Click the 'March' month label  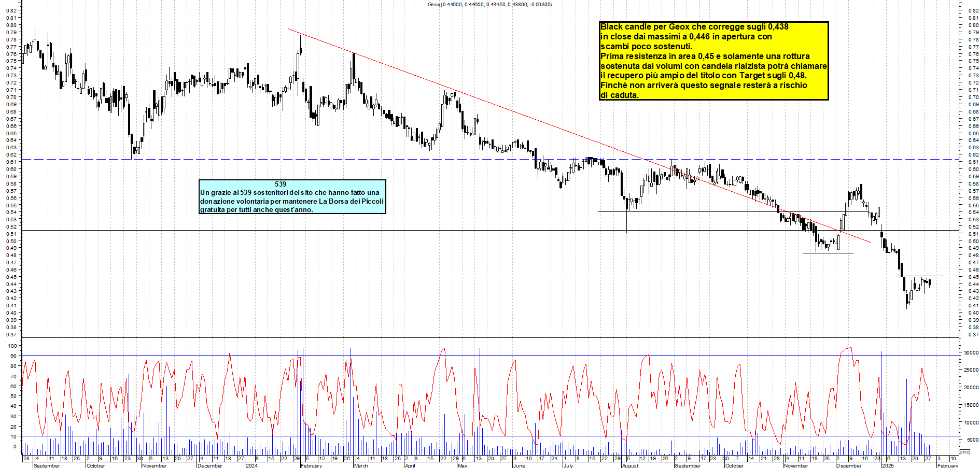(x=361, y=465)
